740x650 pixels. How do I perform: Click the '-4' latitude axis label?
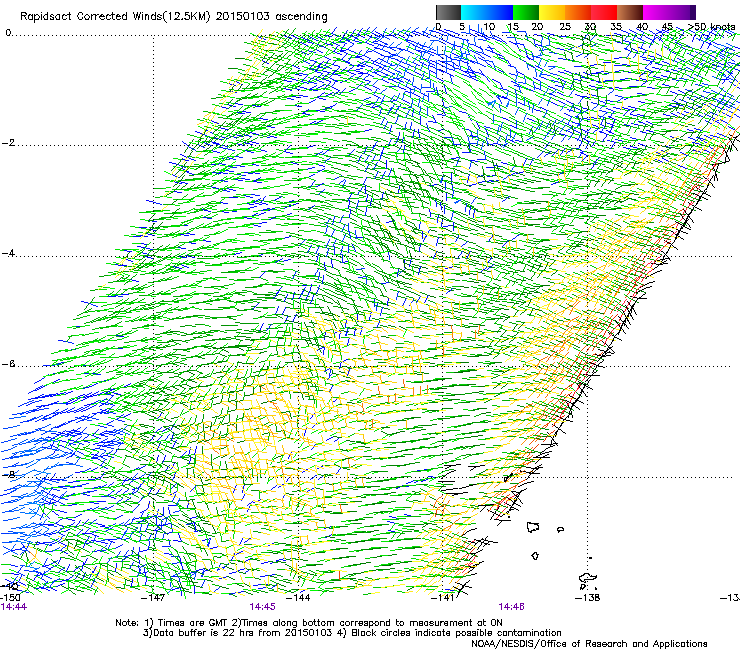point(8,253)
